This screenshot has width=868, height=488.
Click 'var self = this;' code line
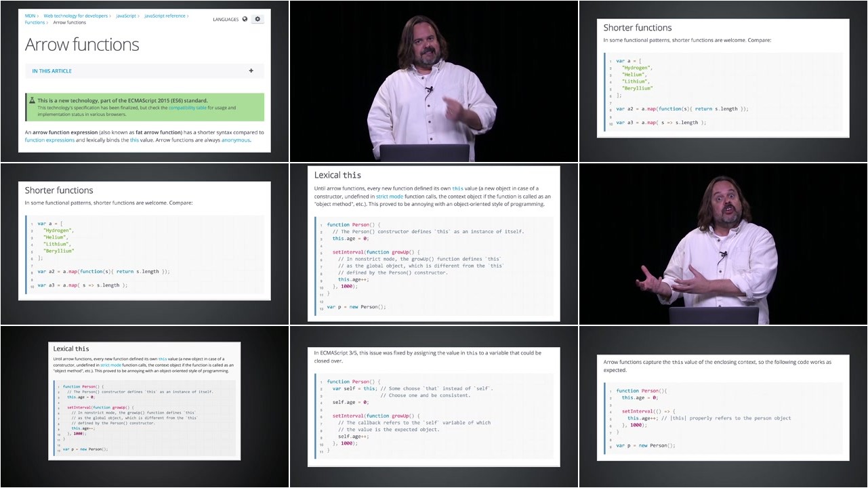click(x=354, y=389)
